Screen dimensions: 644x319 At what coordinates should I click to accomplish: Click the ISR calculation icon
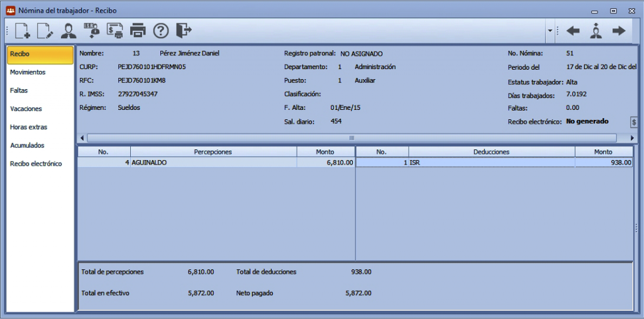click(x=92, y=30)
